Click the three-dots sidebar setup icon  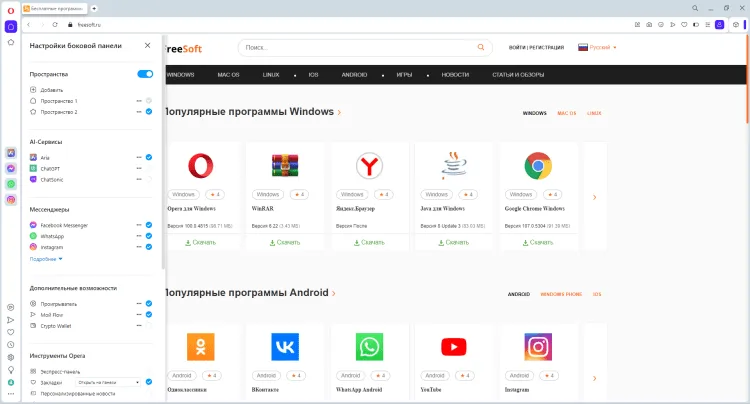[x=11, y=394]
